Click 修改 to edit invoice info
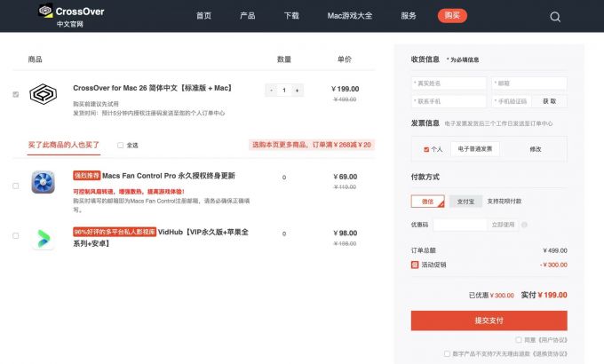 coord(536,149)
